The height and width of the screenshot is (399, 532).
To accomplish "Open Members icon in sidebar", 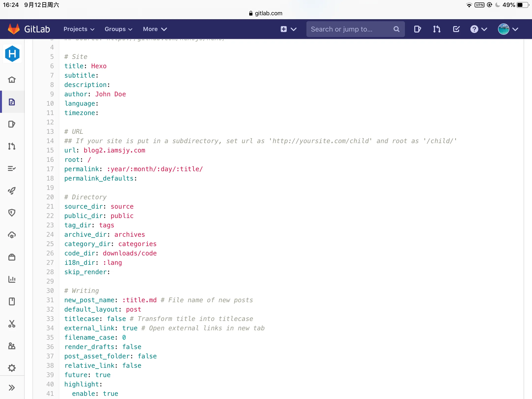I will pos(12,346).
